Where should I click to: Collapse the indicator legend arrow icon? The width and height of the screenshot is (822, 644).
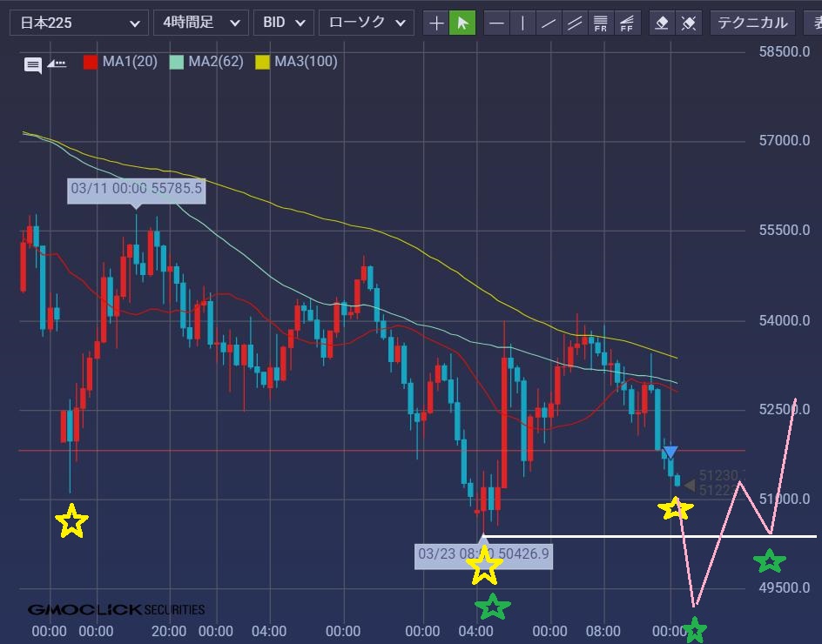pos(57,64)
